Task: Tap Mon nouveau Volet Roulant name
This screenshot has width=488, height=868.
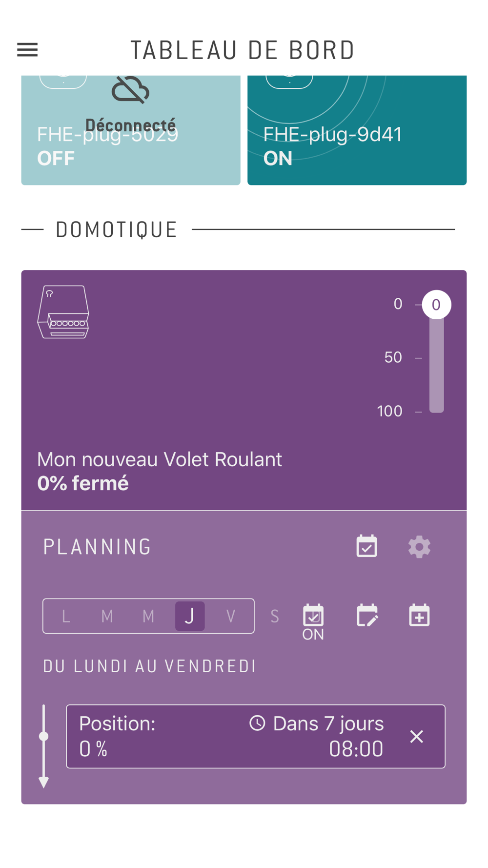Action: click(160, 459)
